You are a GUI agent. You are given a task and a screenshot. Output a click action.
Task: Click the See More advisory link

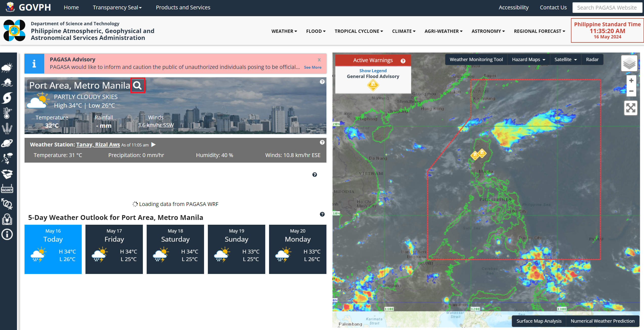click(313, 67)
